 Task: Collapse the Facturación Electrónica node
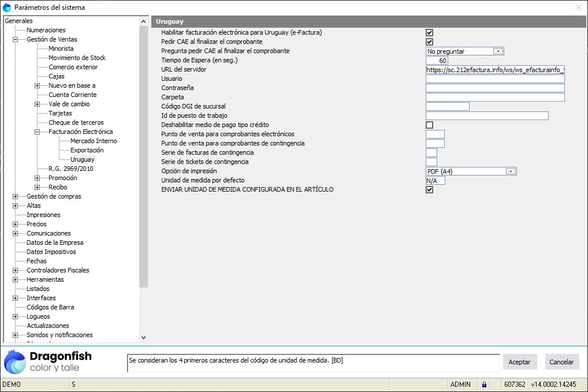37,132
